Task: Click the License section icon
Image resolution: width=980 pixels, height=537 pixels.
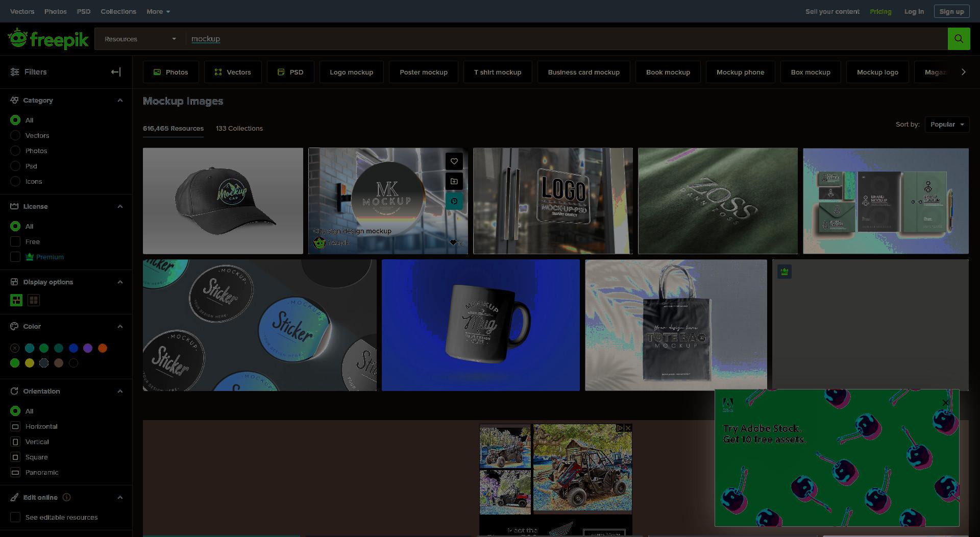Action: pos(14,206)
